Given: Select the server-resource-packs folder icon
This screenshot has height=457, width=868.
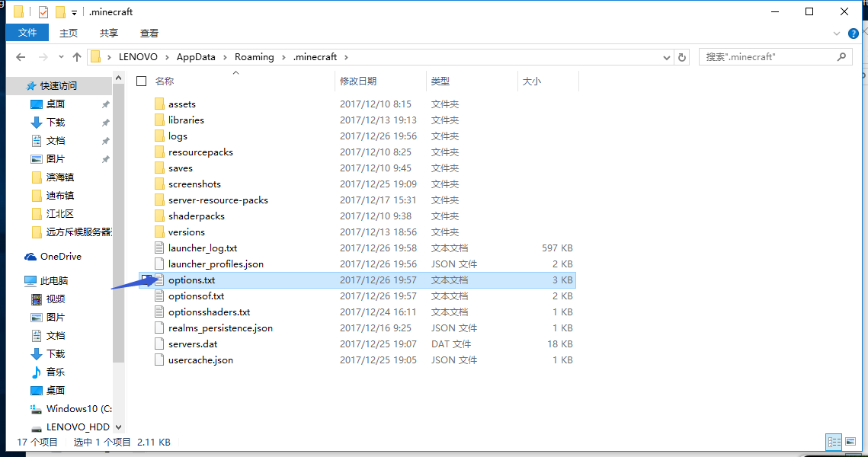Looking at the screenshot, I should point(159,200).
